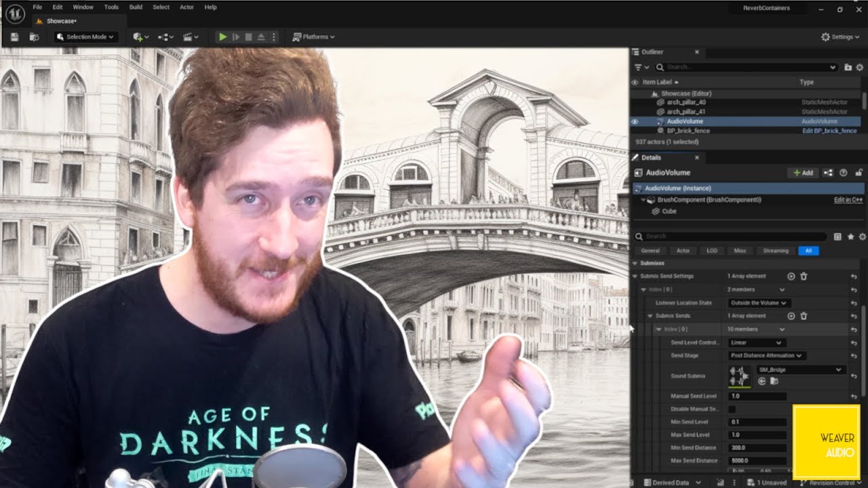This screenshot has height=488, width=868.
Task: Click the Eject playback button
Action: (261, 37)
